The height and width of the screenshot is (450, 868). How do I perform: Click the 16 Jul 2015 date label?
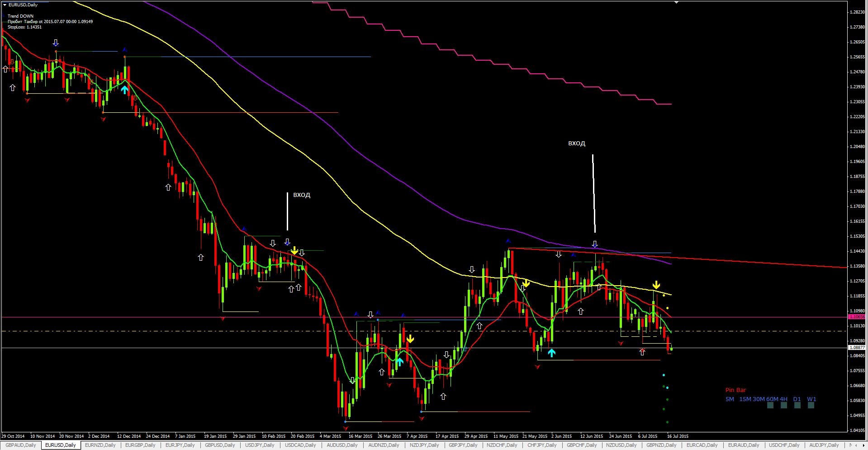(x=678, y=436)
